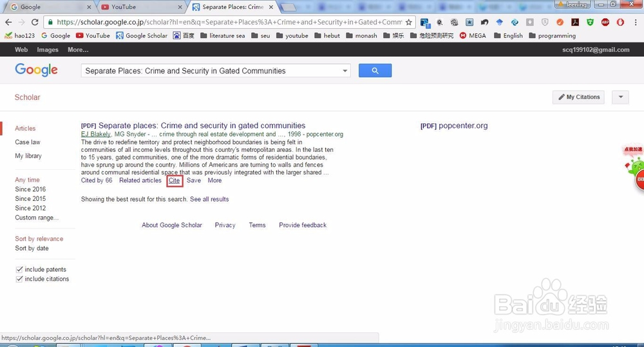644x347 pixels.
Task: Click Provide feedback in footer
Action: coord(303,225)
